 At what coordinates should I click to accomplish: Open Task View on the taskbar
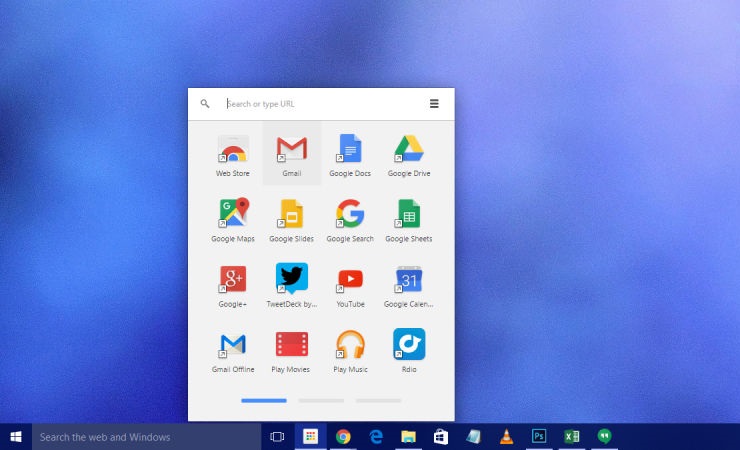pyautogui.click(x=278, y=437)
